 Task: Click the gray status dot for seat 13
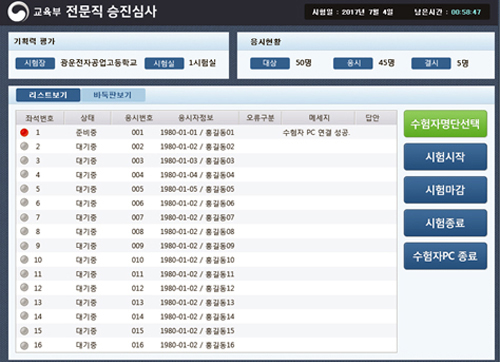24,302
